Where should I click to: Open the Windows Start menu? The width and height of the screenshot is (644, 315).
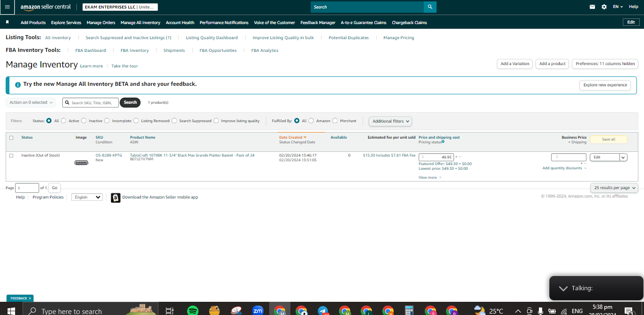[x=11, y=311]
